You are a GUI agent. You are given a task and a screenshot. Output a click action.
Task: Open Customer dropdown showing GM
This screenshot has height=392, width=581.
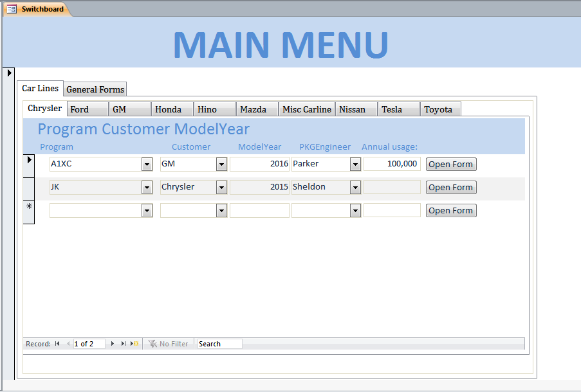(221, 165)
